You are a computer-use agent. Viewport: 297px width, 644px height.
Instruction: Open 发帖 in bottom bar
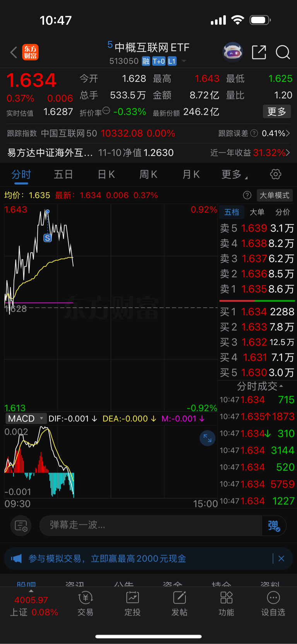click(x=179, y=604)
